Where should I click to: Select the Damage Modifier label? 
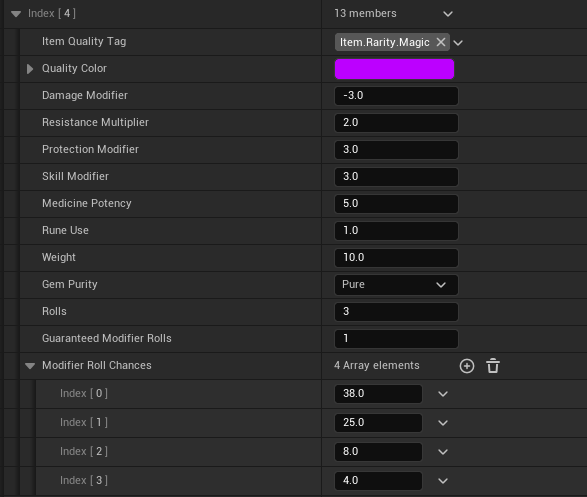pyautogui.click(x=85, y=95)
